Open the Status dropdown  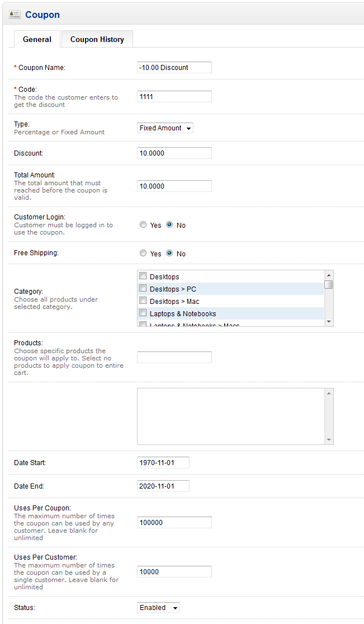158,608
